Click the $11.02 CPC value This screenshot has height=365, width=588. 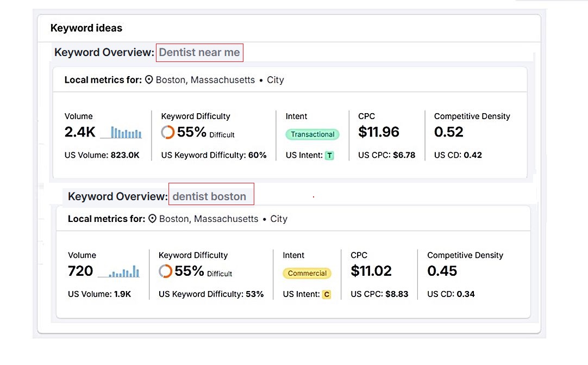coord(371,271)
